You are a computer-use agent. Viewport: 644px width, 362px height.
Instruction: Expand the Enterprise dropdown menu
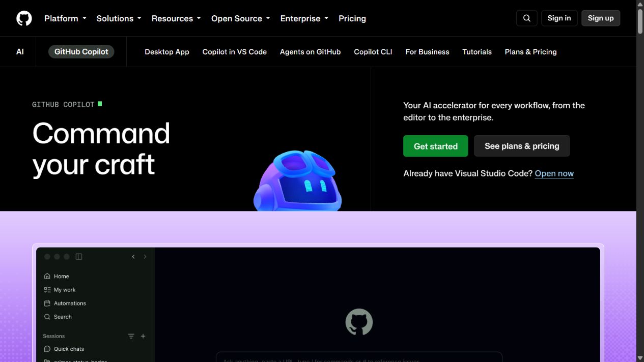pos(304,18)
